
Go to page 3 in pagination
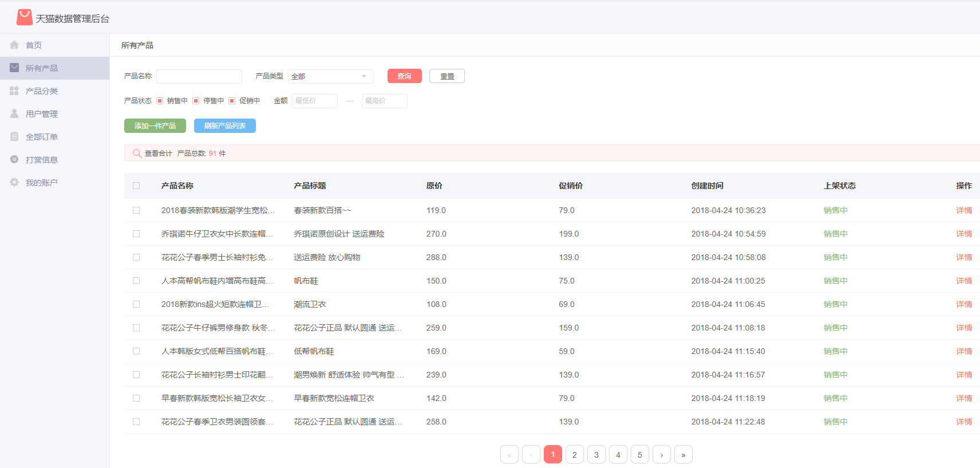tap(596, 454)
